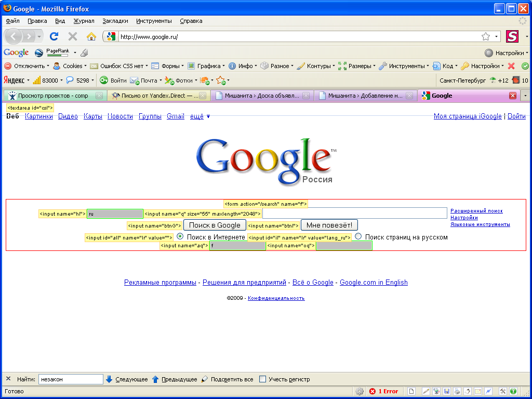Open the 'Файл' menu

tap(12, 21)
